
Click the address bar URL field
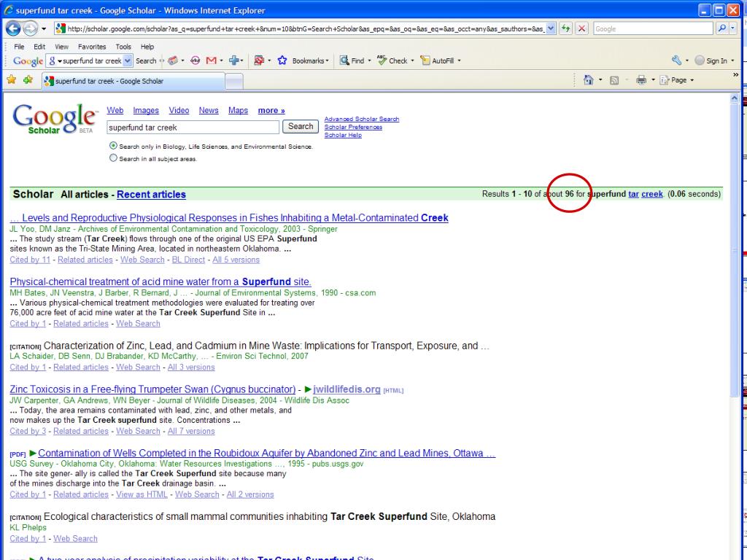click(x=305, y=28)
